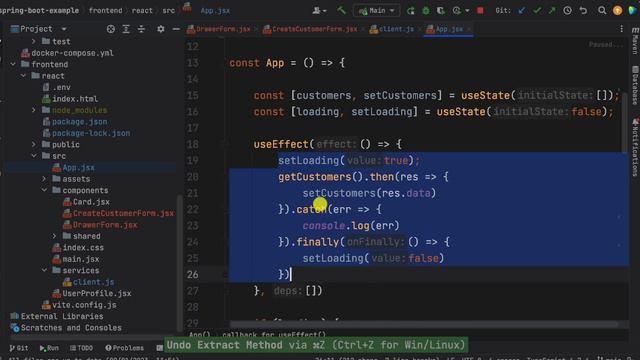The width and height of the screenshot is (640, 360).
Task: Select package.json in the project tree
Action: click(79, 121)
